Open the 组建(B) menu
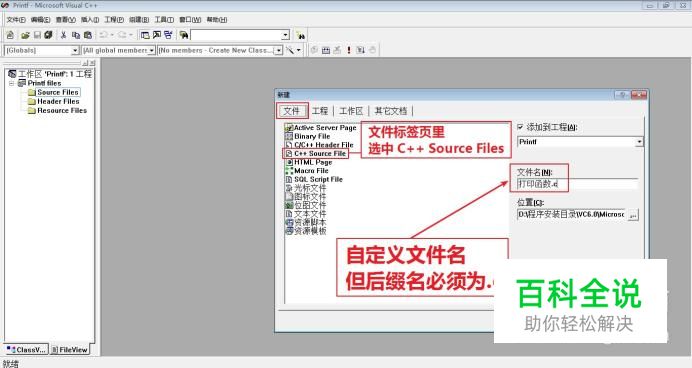The height and width of the screenshot is (368, 692). pos(139,20)
